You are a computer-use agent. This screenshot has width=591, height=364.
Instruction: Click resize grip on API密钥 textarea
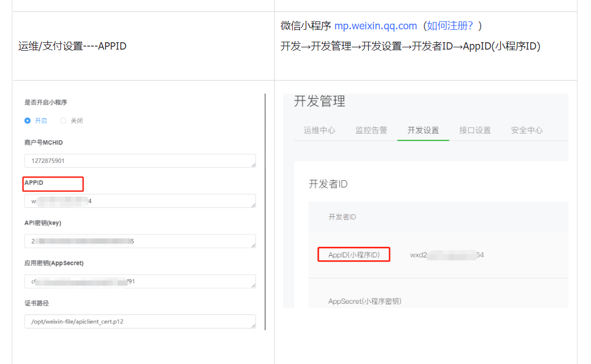point(253,246)
